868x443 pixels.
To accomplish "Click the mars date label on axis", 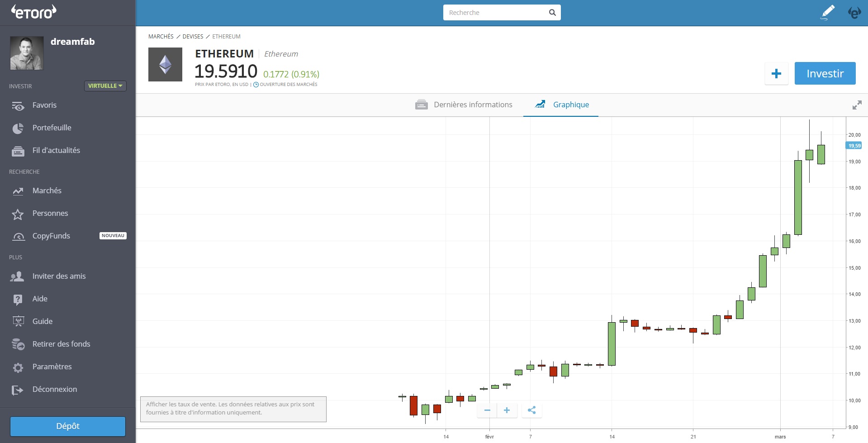I will 780,437.
